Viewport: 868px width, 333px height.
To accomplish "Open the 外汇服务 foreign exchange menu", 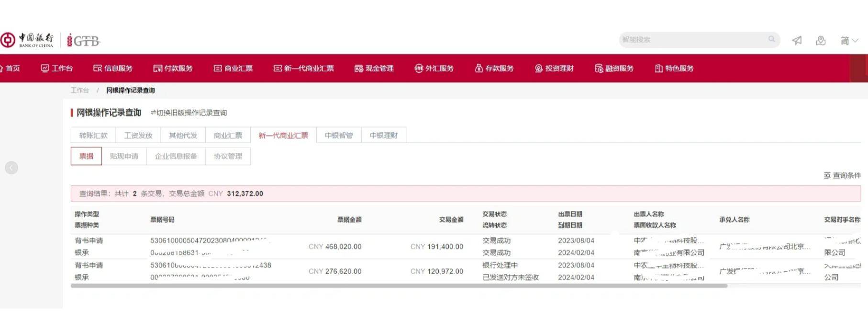I will coord(434,69).
